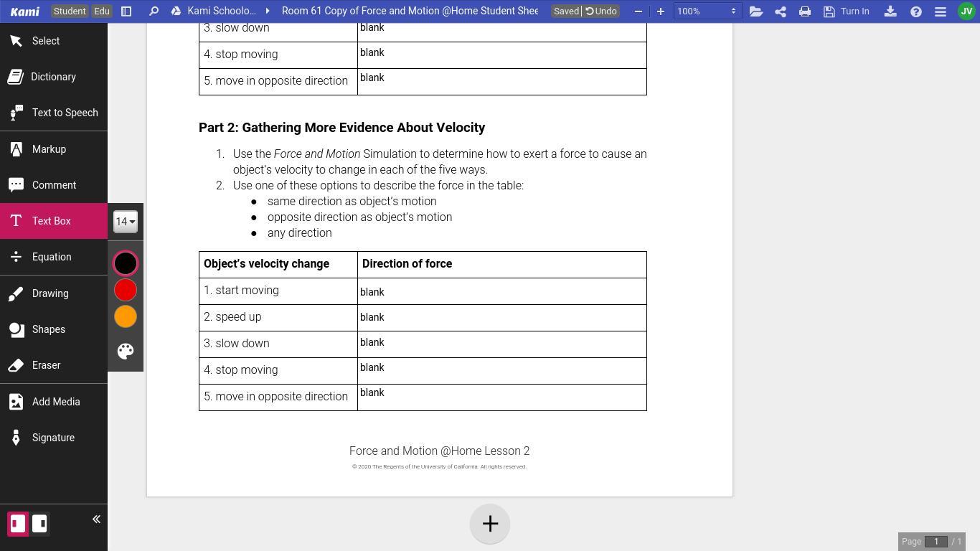Choose the Signature tool
The width and height of the screenshot is (980, 551).
click(54, 438)
